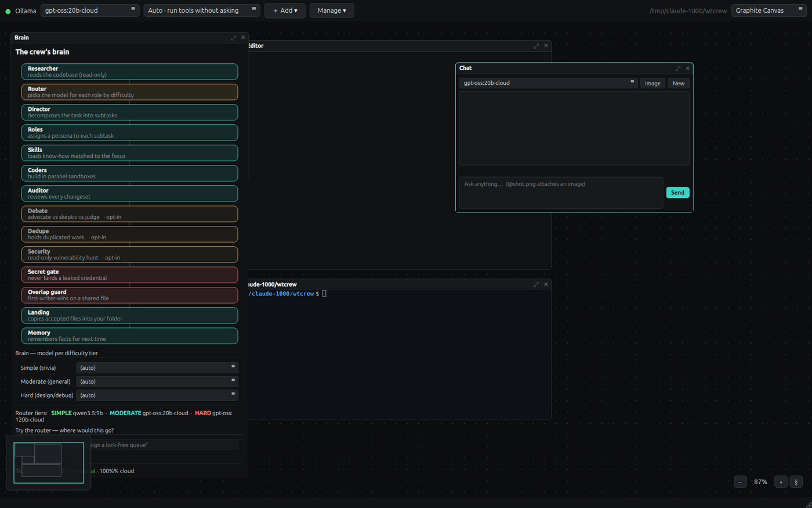
Task: Zoom out the canvas with minus button
Action: tap(741, 482)
